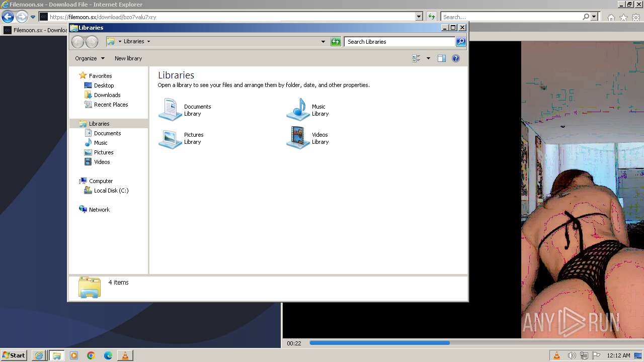Click the New library button
This screenshot has height=362, width=644.
(128, 58)
